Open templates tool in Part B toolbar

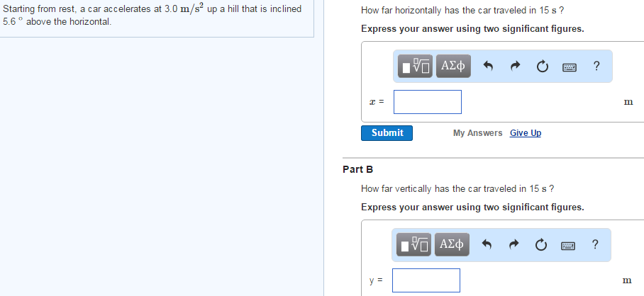coord(414,245)
